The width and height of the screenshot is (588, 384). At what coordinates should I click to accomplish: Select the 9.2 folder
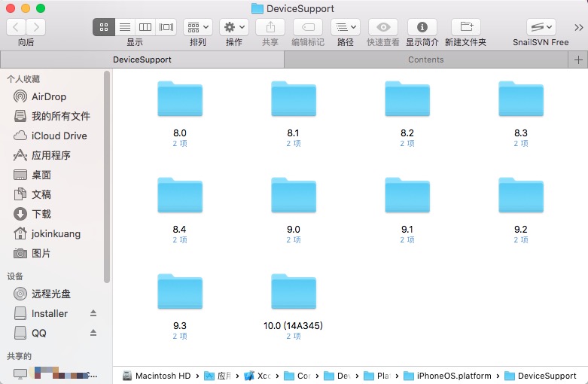[x=521, y=195]
